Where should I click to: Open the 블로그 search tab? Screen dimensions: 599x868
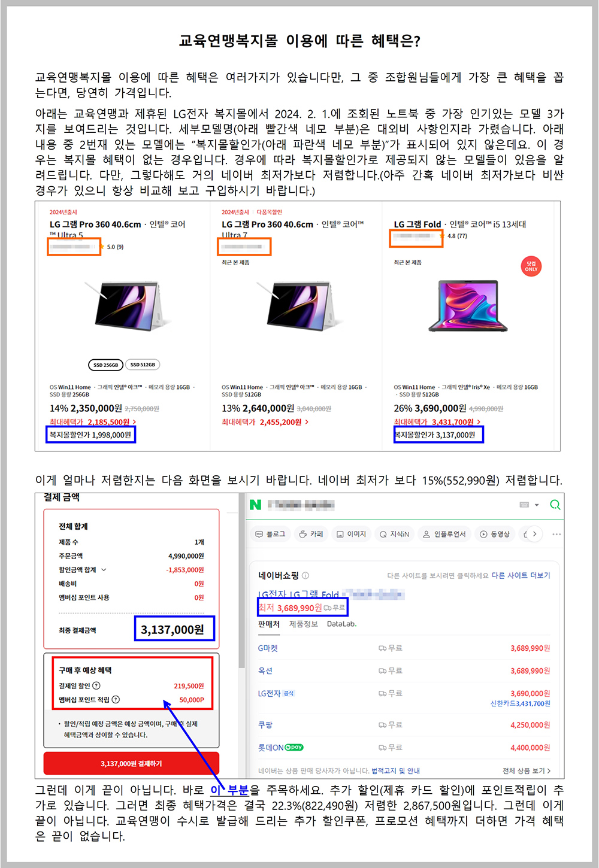(x=270, y=534)
